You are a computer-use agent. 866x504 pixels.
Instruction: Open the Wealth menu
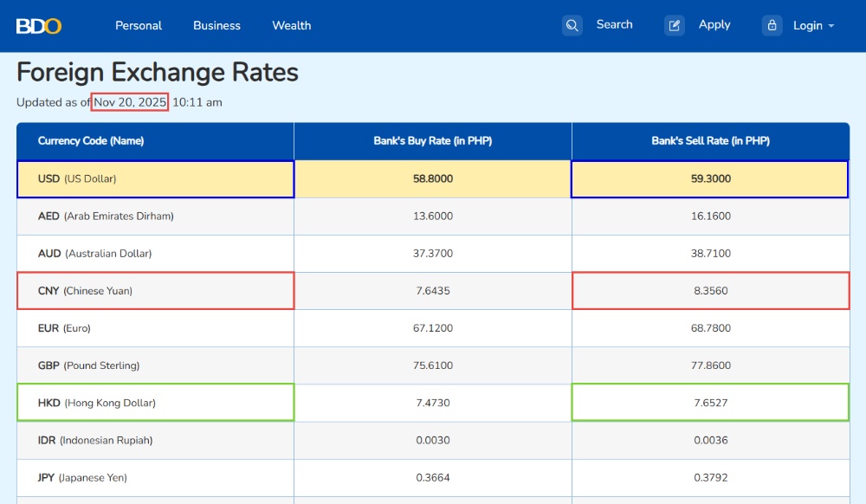(291, 26)
